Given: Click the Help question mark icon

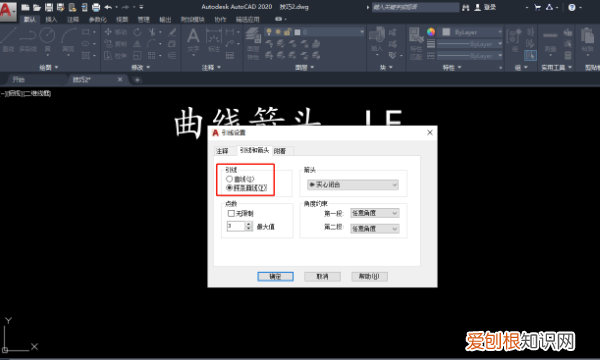Looking at the screenshot, I should (x=572, y=7).
